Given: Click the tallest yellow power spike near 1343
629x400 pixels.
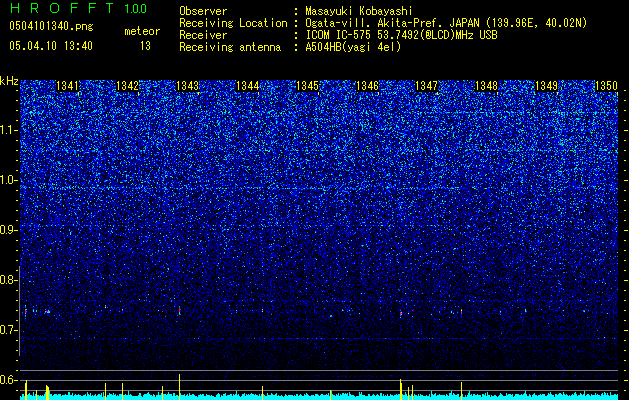Looking at the screenshot, I should [179, 386].
